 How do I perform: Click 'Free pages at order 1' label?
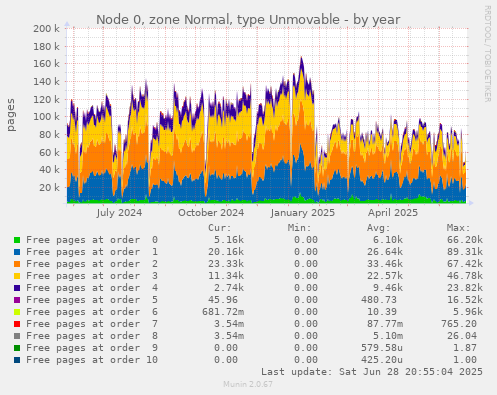[92, 252]
